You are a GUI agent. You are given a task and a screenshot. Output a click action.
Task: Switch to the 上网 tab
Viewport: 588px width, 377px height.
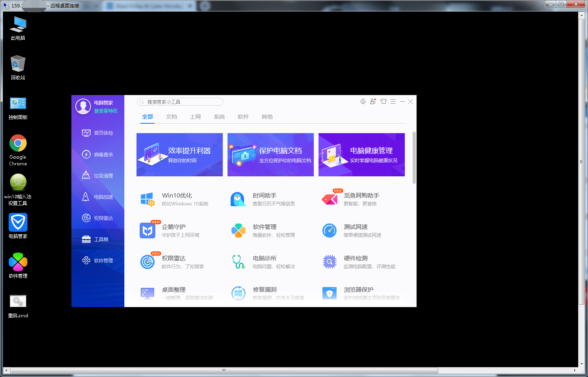[x=195, y=117]
